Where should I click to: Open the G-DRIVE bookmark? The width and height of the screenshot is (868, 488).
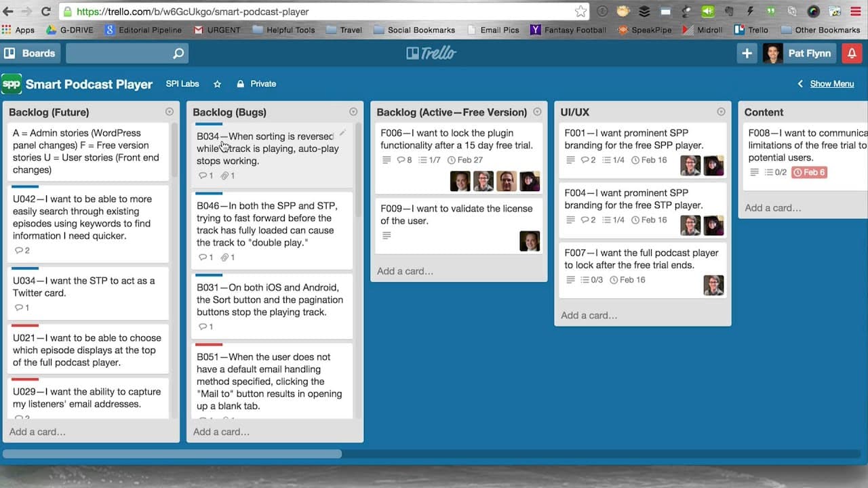tap(71, 30)
